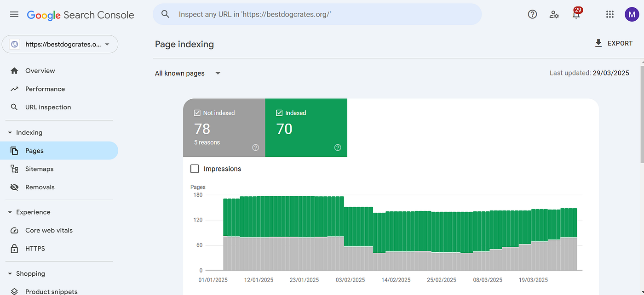644x295 pixels.
Task: Collapse the Indexing section
Action: (10, 133)
